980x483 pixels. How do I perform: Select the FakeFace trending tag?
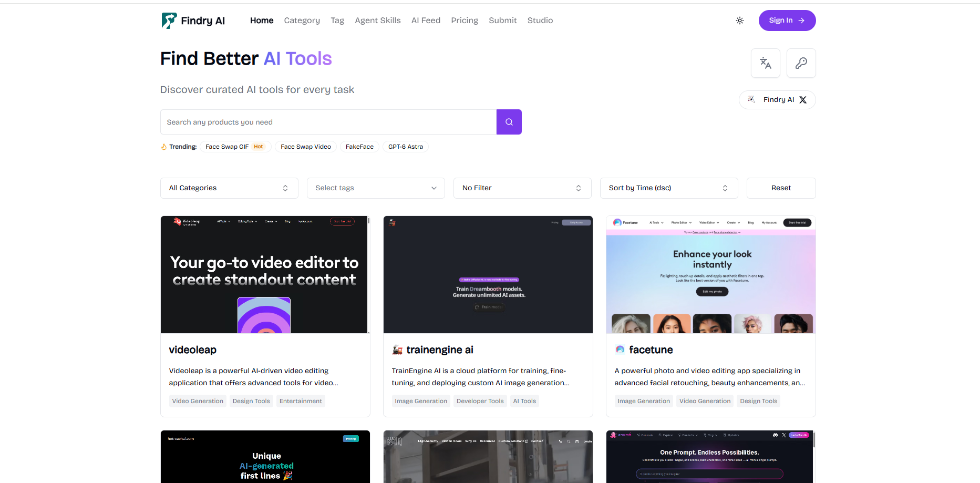coord(360,147)
